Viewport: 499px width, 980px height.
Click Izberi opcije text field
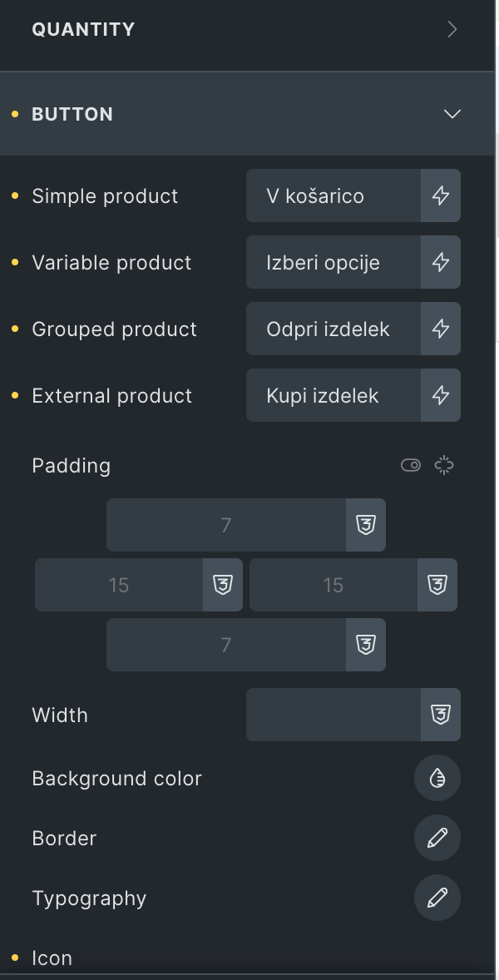(x=333, y=263)
